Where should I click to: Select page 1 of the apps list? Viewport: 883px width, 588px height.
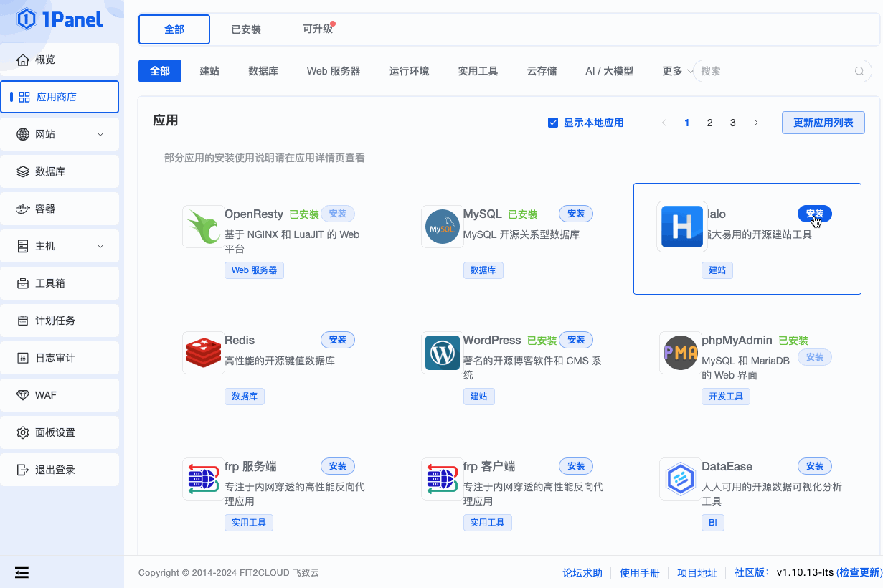[686, 123]
